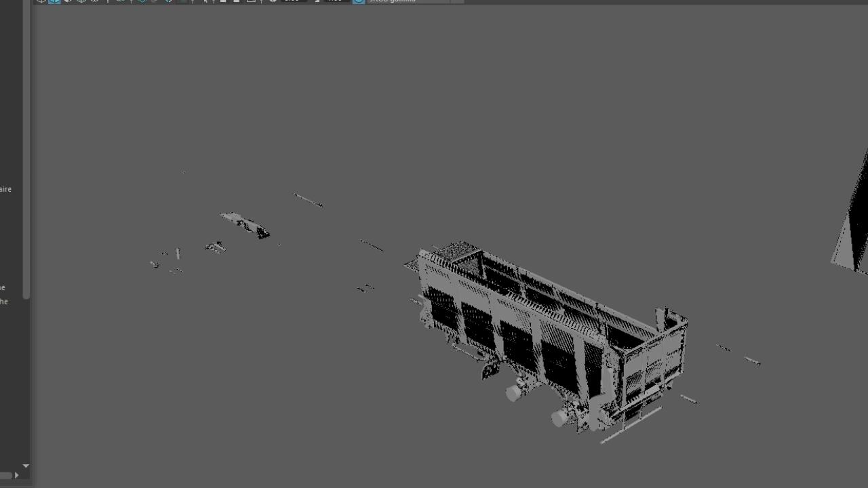Click the down arrow below the left panel scrollbar

pyautogui.click(x=26, y=466)
